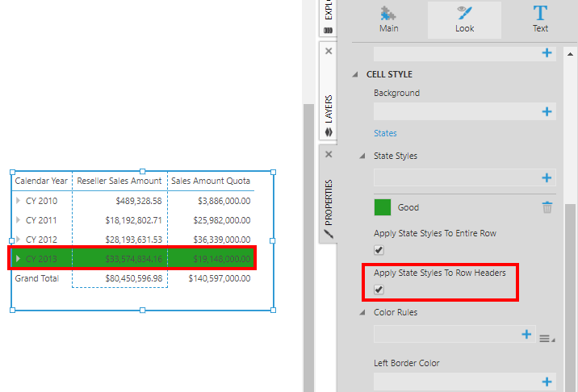The width and height of the screenshot is (578, 392).
Task: Click the $140,597,000.00 total cell
Action: pyautogui.click(x=220, y=278)
